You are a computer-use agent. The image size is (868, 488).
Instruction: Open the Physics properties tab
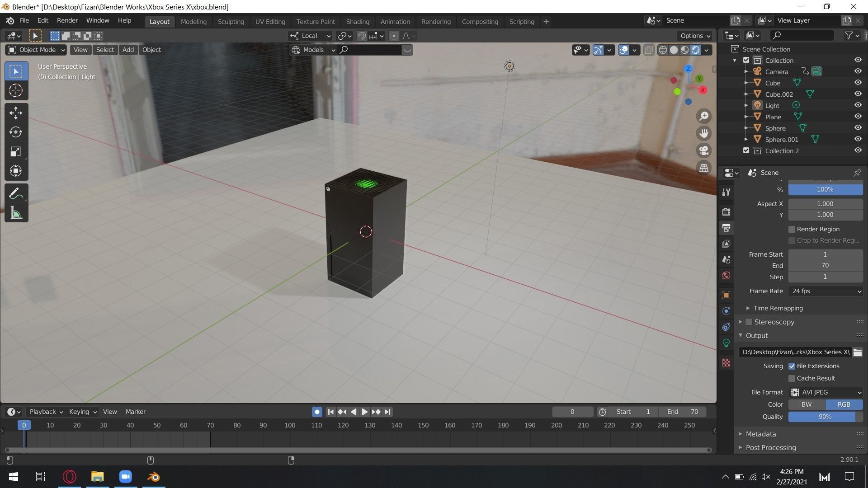726,311
